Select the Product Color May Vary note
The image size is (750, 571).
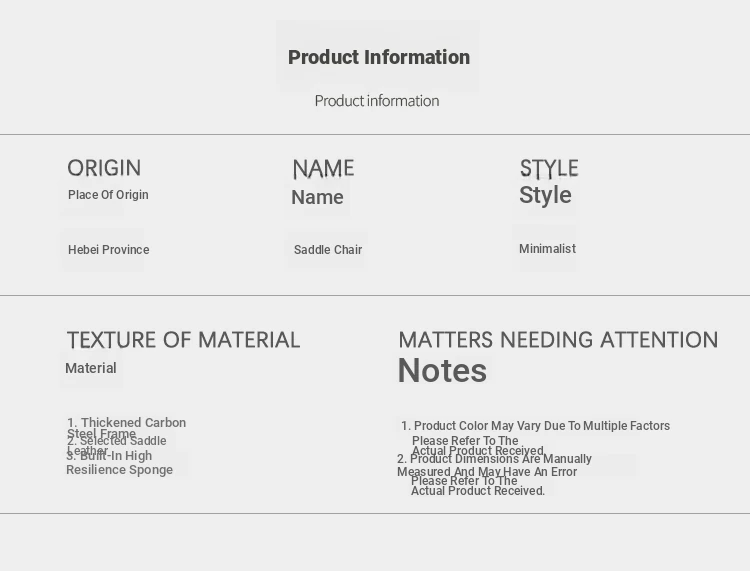point(540,426)
